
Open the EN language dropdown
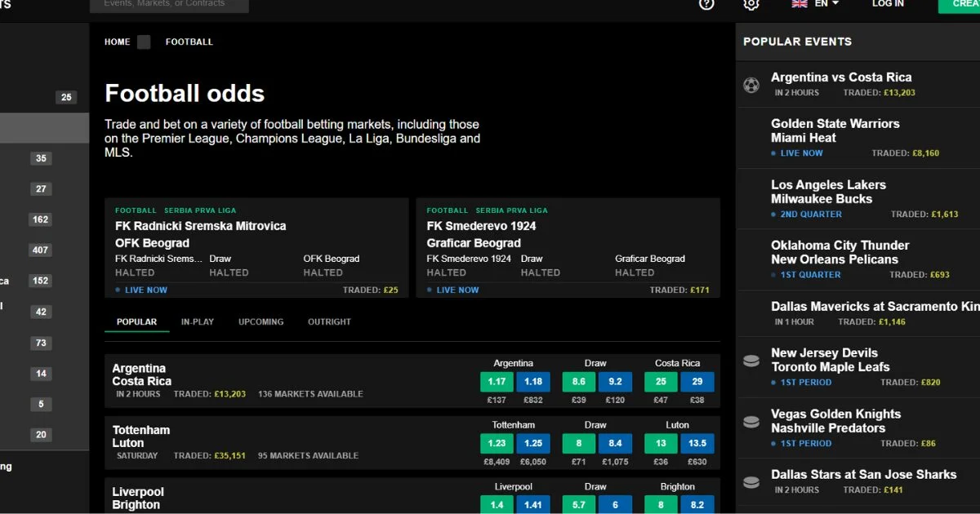[x=826, y=4]
